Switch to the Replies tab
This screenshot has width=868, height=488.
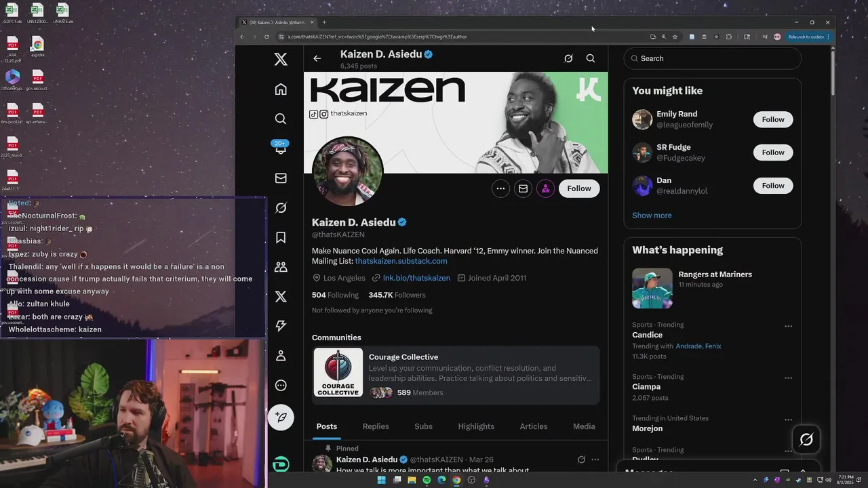[376, 426]
